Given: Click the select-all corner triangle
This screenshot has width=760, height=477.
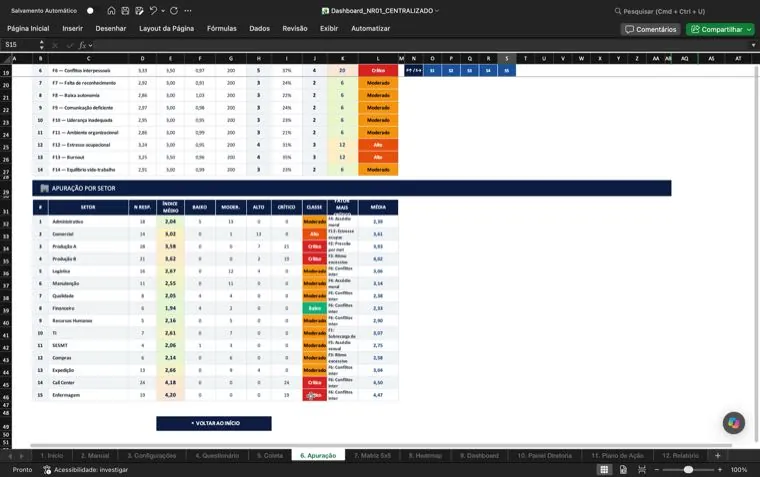Looking at the screenshot, I should (6, 59).
